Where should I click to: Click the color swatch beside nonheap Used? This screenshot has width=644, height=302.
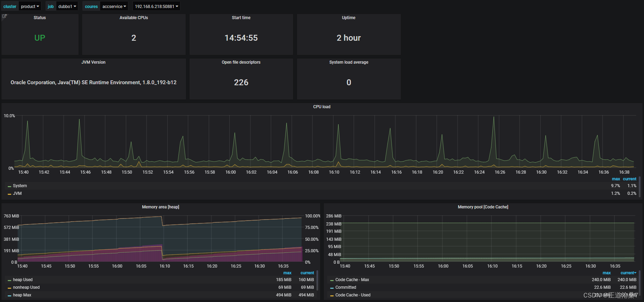pos(9,288)
